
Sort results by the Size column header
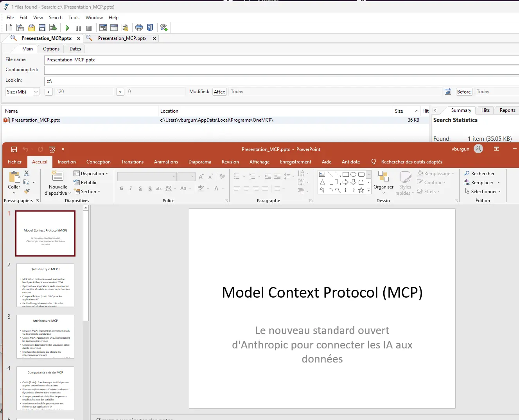click(x=406, y=111)
